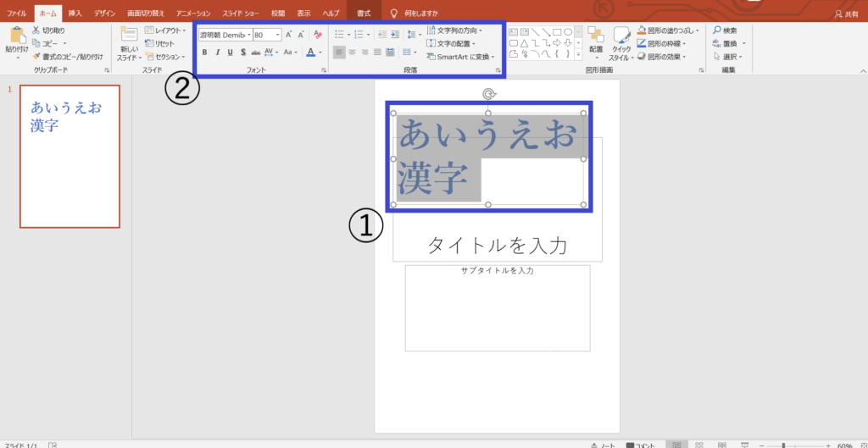Viewport: 868px width, 448px height.
Task: Open Layout (レイアウト) dropdown
Action: coord(165,30)
